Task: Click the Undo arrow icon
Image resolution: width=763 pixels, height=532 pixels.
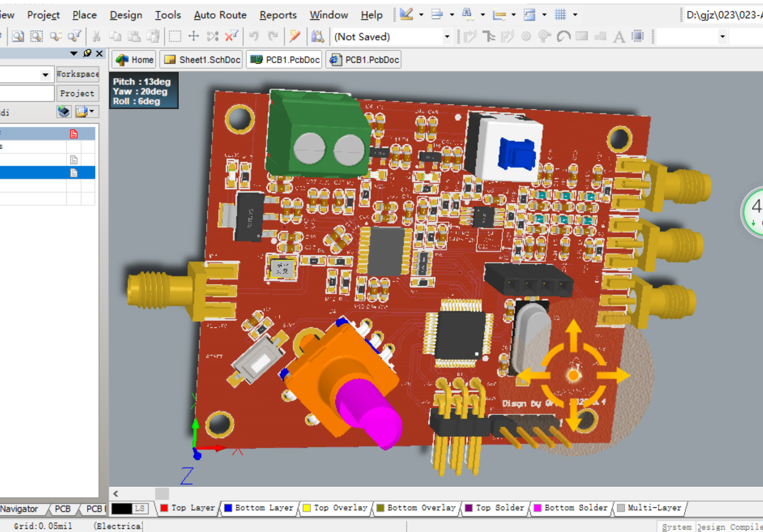Action: point(254,37)
